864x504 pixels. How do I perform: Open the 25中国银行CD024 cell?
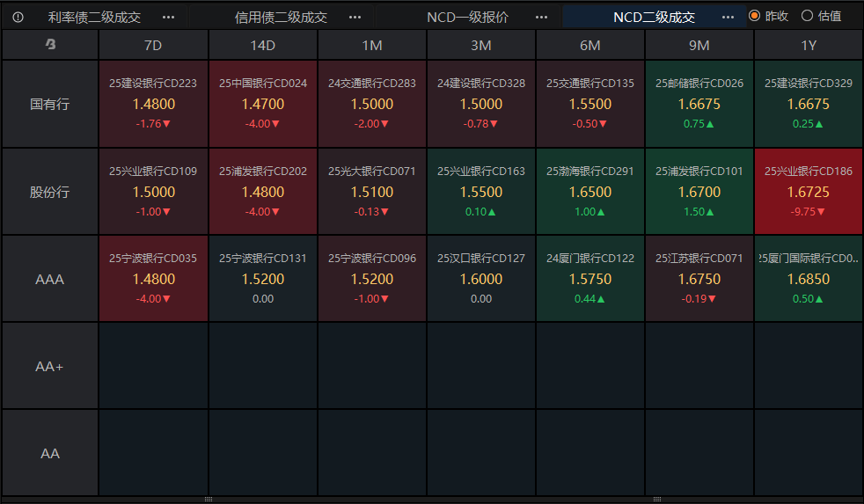(x=263, y=104)
